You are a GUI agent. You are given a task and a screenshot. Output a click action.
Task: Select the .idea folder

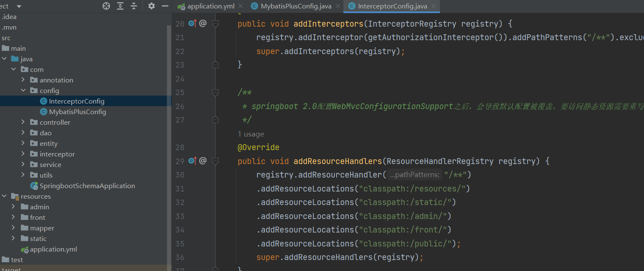click(x=9, y=16)
